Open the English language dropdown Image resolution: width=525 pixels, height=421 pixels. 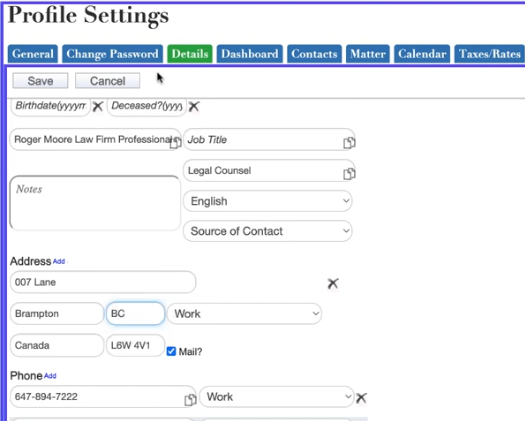(268, 201)
